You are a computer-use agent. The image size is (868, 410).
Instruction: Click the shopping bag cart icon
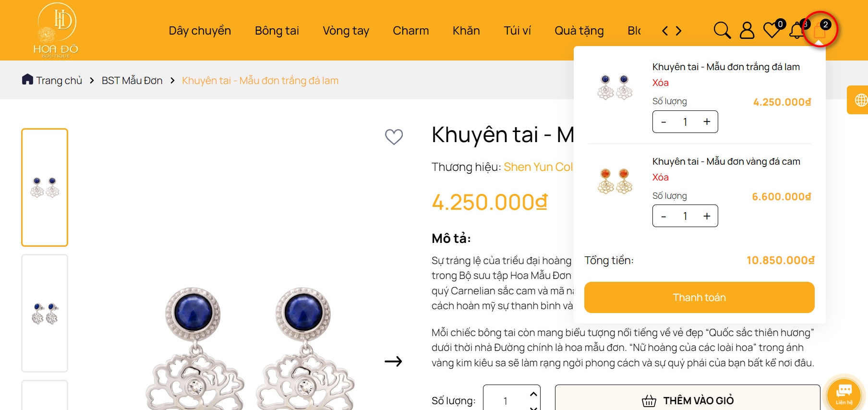click(x=820, y=31)
